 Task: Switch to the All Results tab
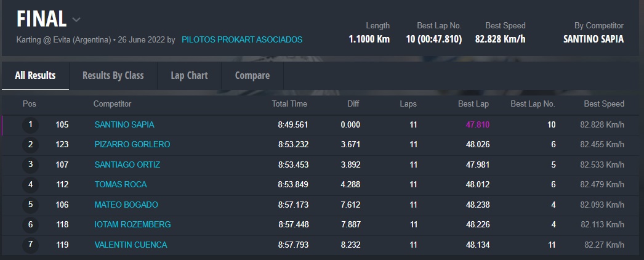pyautogui.click(x=35, y=75)
